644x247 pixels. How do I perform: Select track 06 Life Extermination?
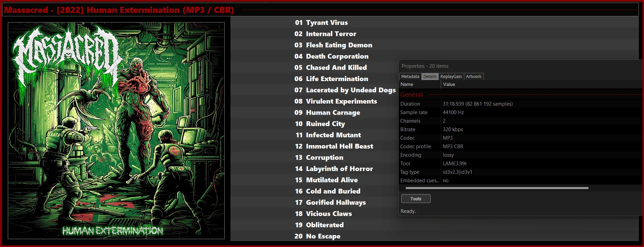[331, 79]
